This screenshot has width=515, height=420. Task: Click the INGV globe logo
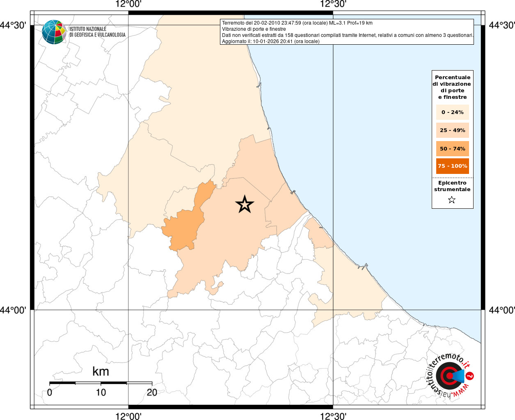[x=54, y=32]
